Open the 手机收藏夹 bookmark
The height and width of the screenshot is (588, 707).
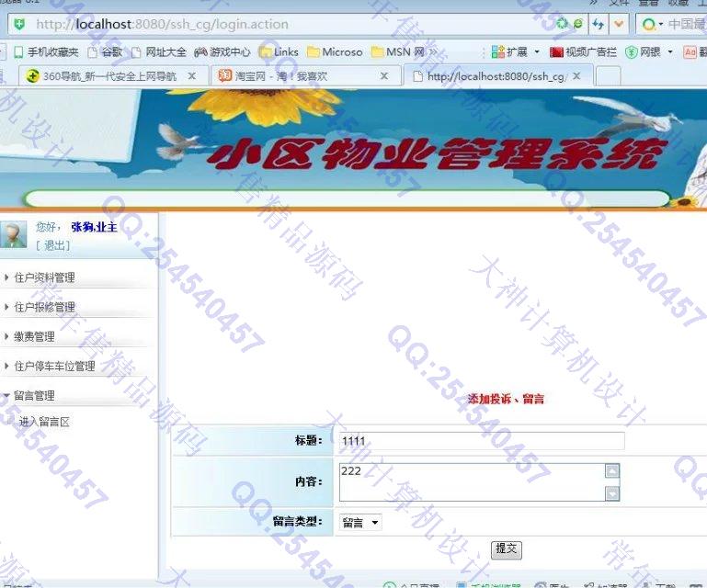click(46, 52)
